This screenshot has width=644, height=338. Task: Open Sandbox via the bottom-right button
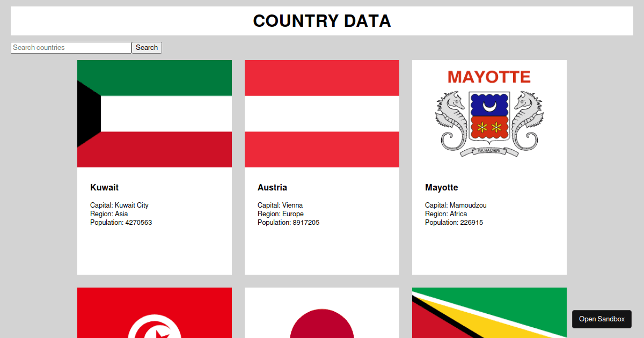coord(602,319)
